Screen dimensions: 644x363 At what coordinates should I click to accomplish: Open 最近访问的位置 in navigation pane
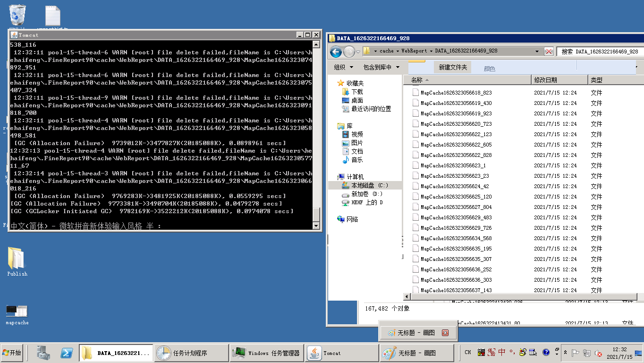[366, 109]
